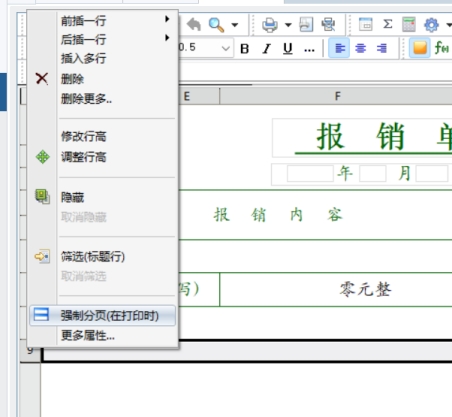Click the printer icon
The width and height of the screenshot is (452, 417).
(270, 25)
